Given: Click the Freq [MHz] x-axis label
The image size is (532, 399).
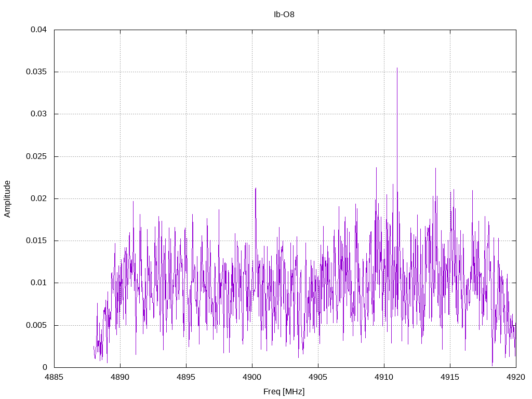Looking at the screenshot, I should 284,392.
